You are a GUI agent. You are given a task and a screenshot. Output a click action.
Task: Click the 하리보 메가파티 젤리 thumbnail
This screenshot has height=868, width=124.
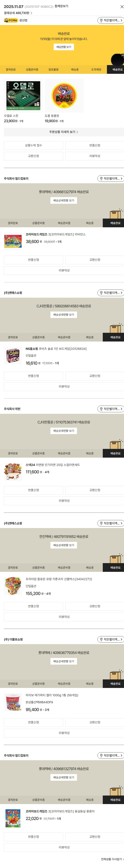(13, 703)
